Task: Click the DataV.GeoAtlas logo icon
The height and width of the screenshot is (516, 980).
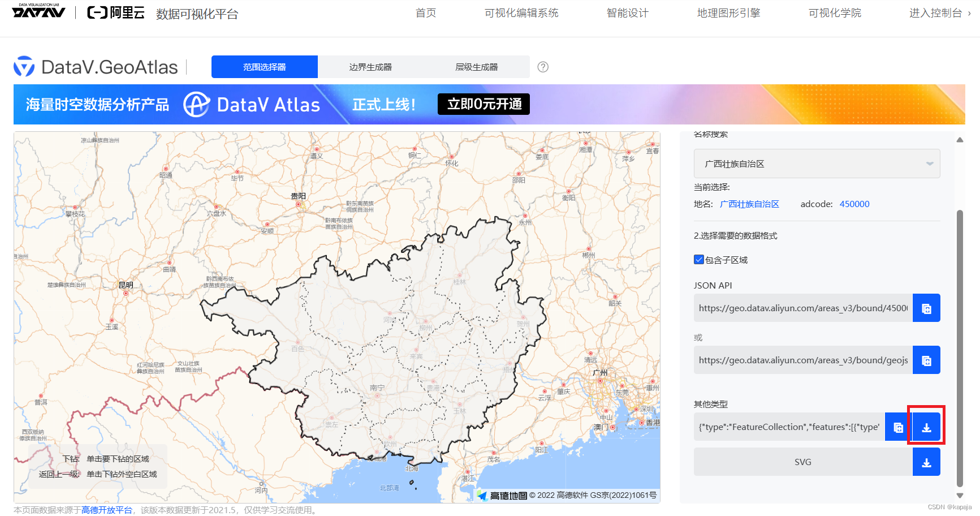Action: pyautogui.click(x=24, y=67)
